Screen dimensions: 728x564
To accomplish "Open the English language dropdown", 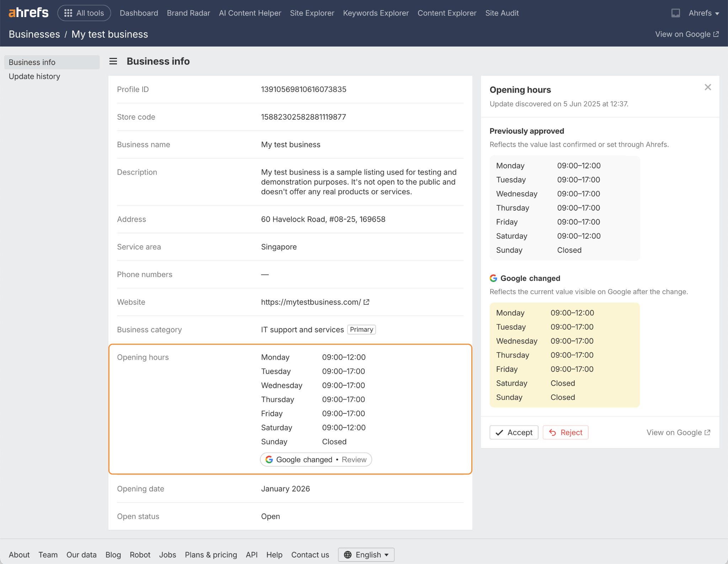I will 366,554.
